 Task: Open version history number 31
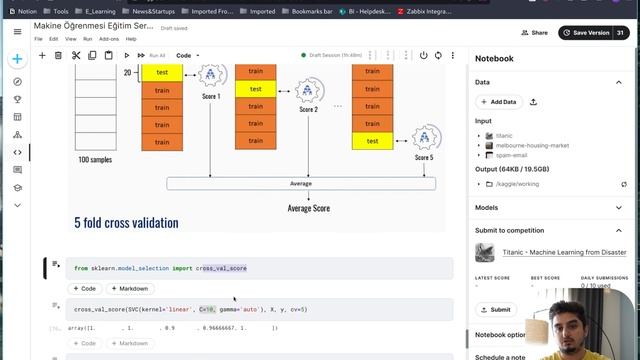pyautogui.click(x=621, y=33)
